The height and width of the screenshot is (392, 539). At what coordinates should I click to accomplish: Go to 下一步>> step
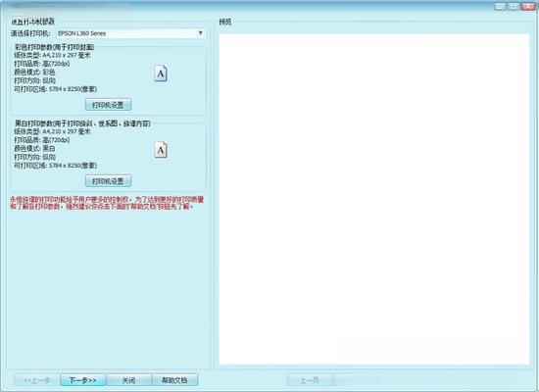click(x=83, y=380)
